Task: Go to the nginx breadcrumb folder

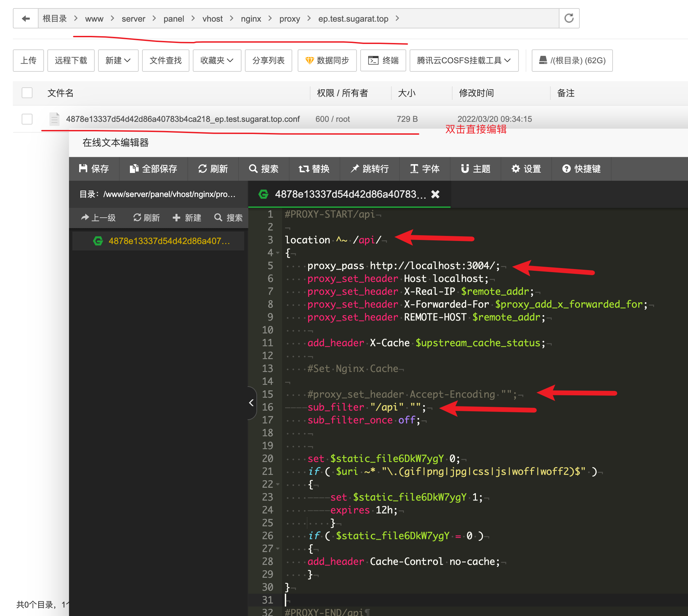Action: [251, 19]
